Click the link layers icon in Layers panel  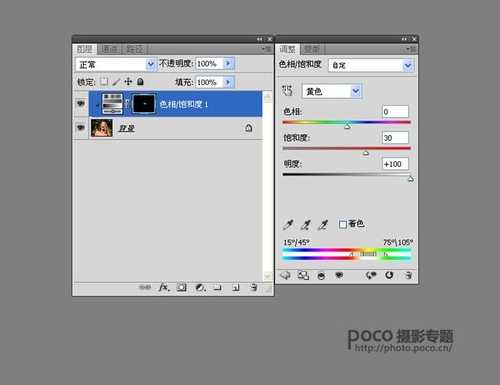point(145,287)
